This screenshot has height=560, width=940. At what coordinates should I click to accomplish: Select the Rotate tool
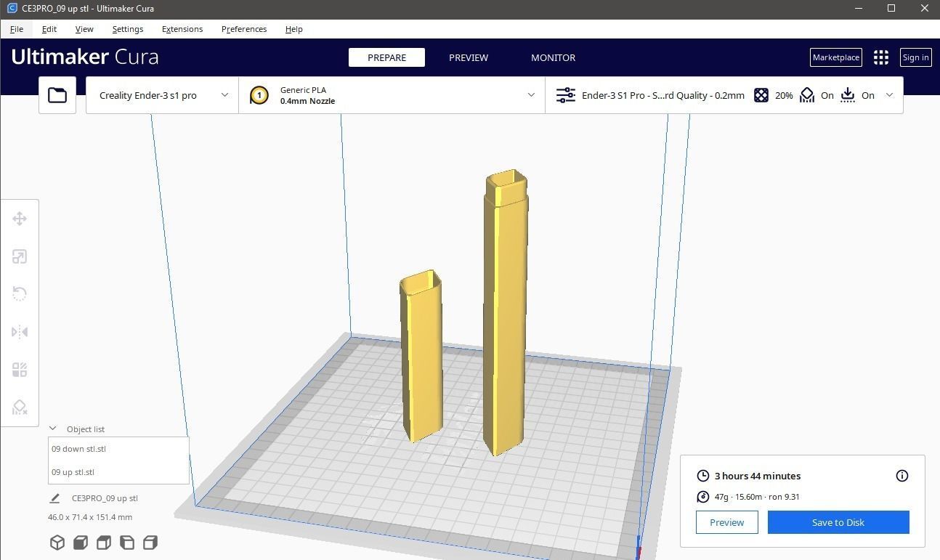20,294
